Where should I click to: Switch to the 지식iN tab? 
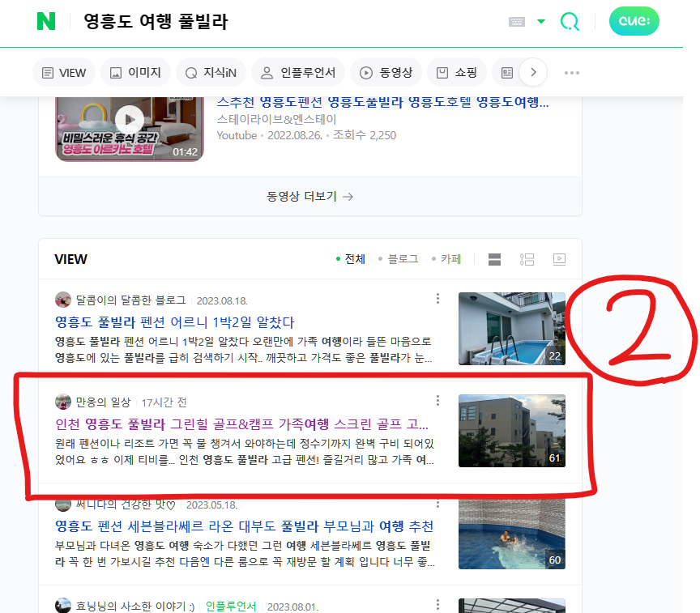click(x=211, y=73)
